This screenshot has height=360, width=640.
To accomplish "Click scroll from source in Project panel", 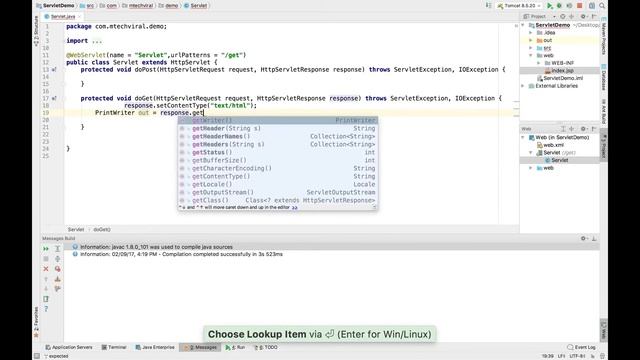I will 562,16.
